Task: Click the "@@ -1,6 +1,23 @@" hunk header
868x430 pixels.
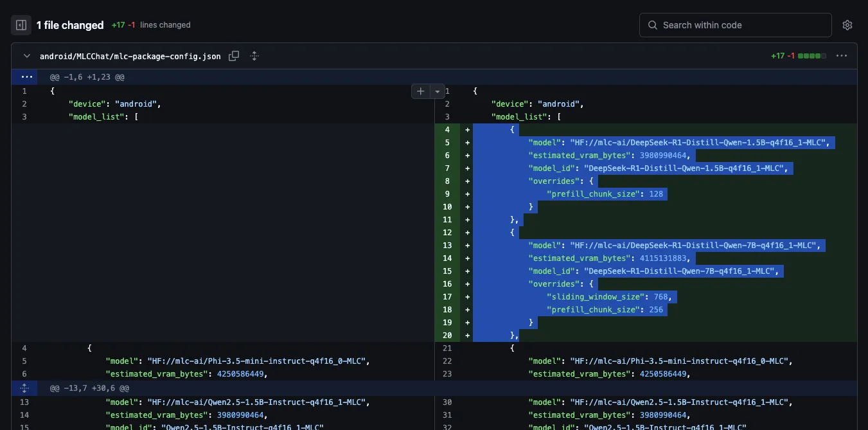Action: click(87, 77)
